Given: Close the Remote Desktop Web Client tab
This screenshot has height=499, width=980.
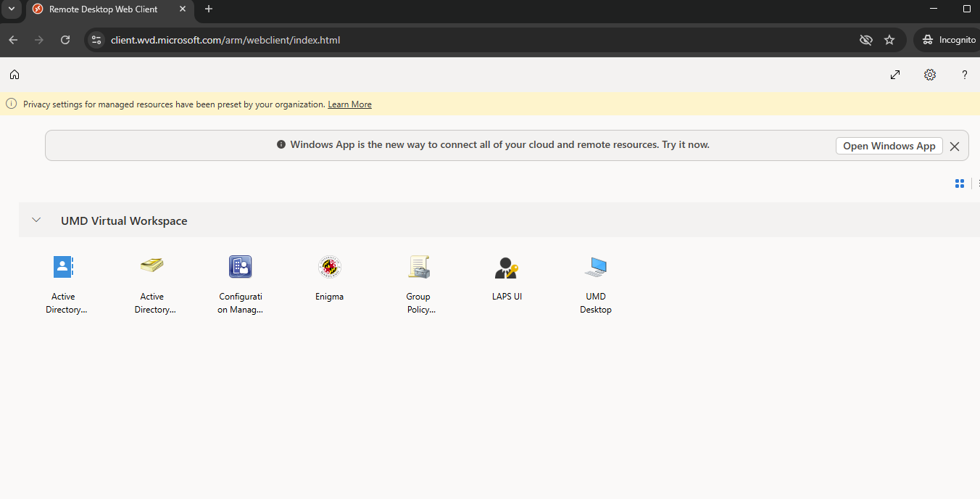Looking at the screenshot, I should tap(183, 9).
